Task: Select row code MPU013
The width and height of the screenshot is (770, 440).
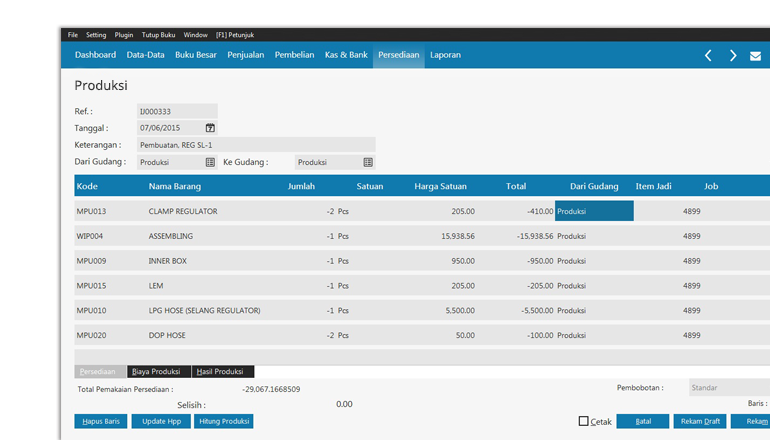Action: click(x=91, y=211)
